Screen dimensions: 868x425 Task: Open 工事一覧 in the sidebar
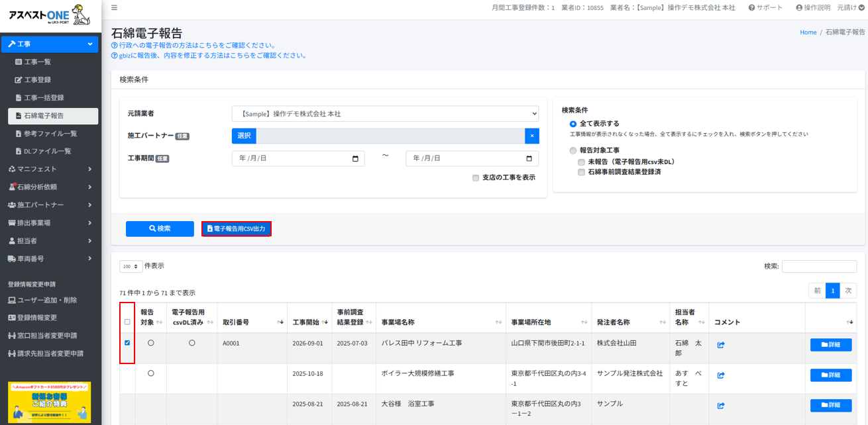click(38, 62)
